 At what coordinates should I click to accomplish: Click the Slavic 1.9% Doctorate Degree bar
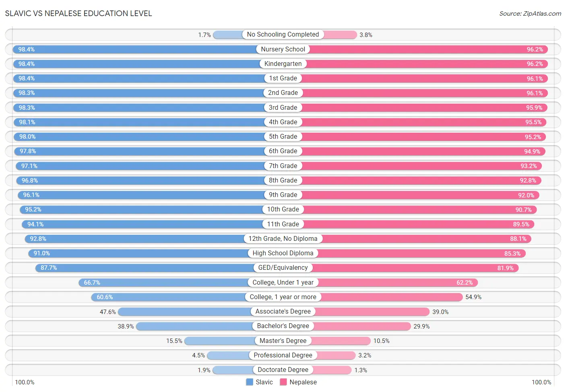(248, 370)
